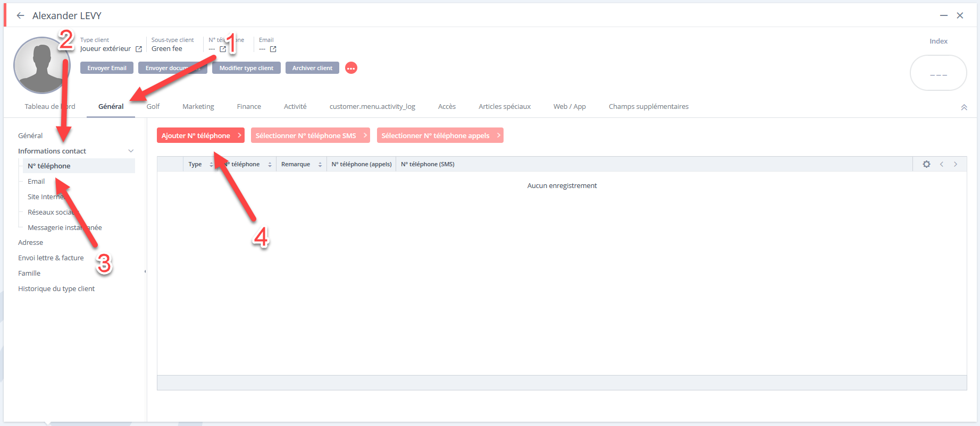Viewport: 980px width, 426px height.
Task: Select Email in the side menu
Action: (36, 181)
